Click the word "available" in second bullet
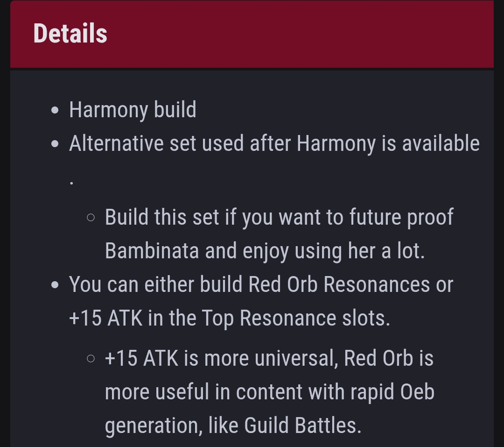 441,143
